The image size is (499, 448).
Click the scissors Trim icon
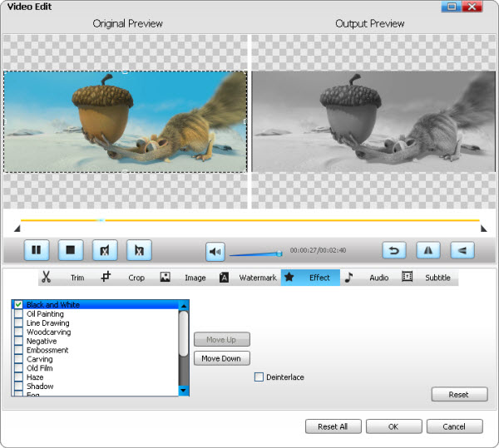tap(47, 277)
